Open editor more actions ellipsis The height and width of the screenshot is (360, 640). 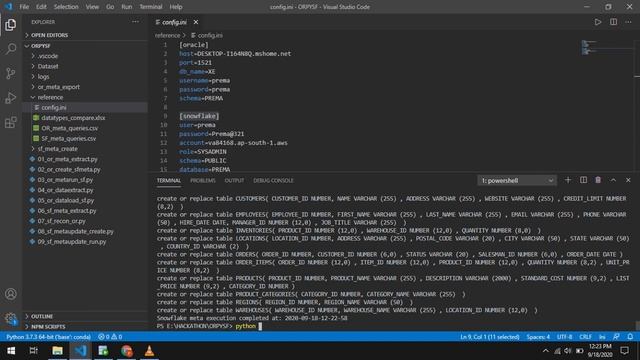[x=628, y=22]
